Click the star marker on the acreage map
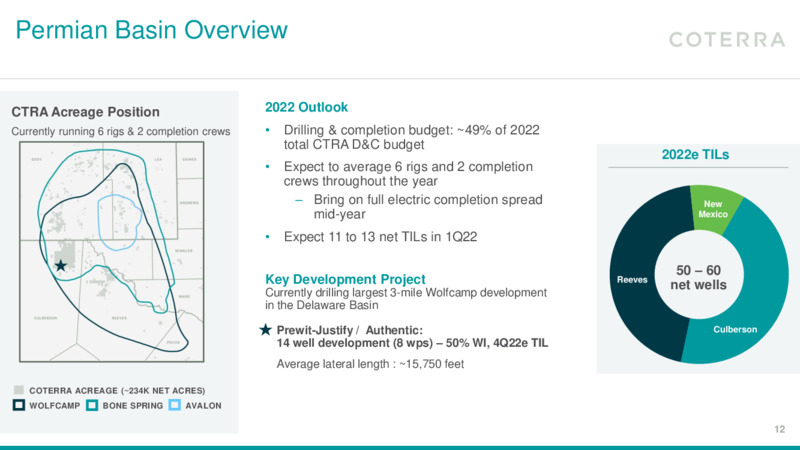800x450 pixels. 60,265
